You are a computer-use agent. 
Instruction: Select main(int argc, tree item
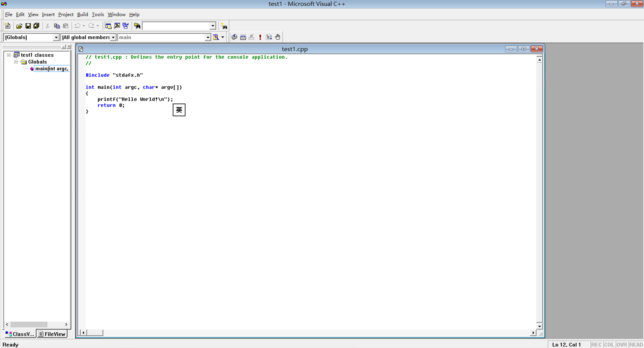pos(52,69)
